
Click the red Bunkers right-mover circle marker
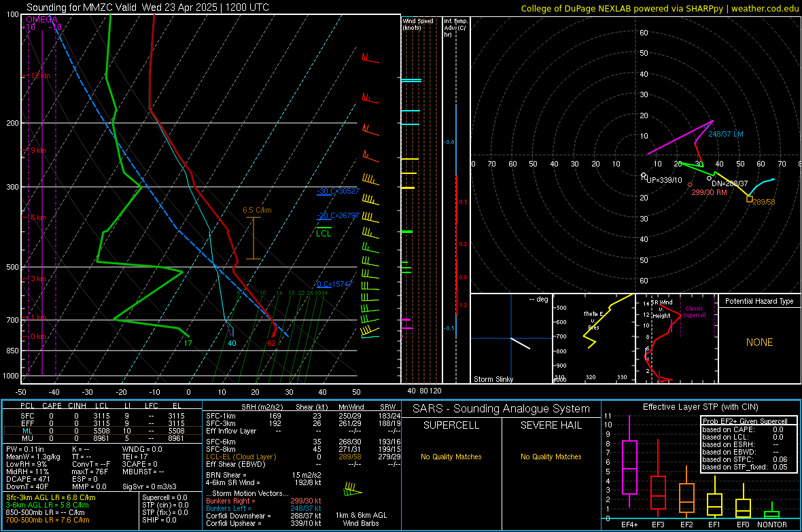pyautogui.click(x=690, y=185)
